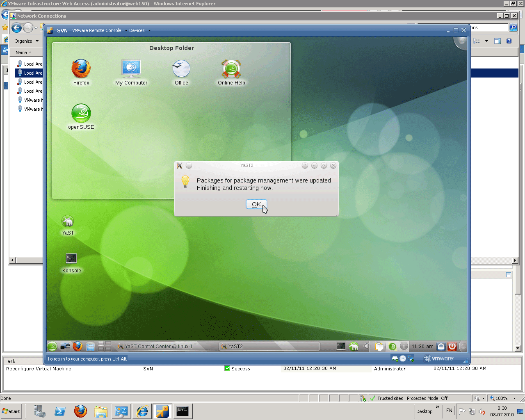Open the view options dropdown arrow
The width and height of the screenshot is (525, 420).
(486, 41)
